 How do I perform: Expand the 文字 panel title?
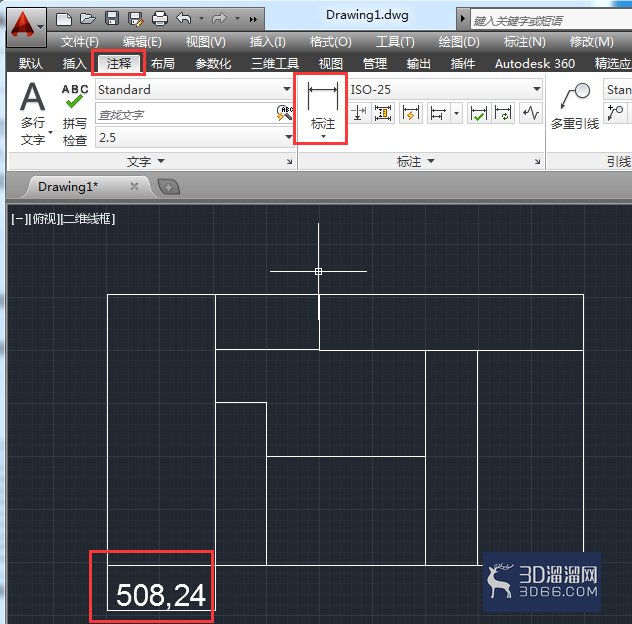tap(146, 162)
